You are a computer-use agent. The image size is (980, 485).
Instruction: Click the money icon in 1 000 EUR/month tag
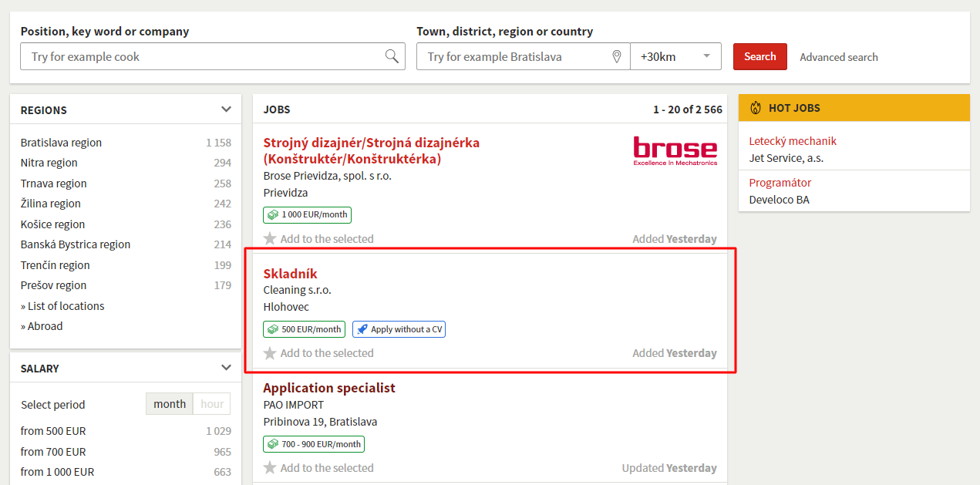273,215
